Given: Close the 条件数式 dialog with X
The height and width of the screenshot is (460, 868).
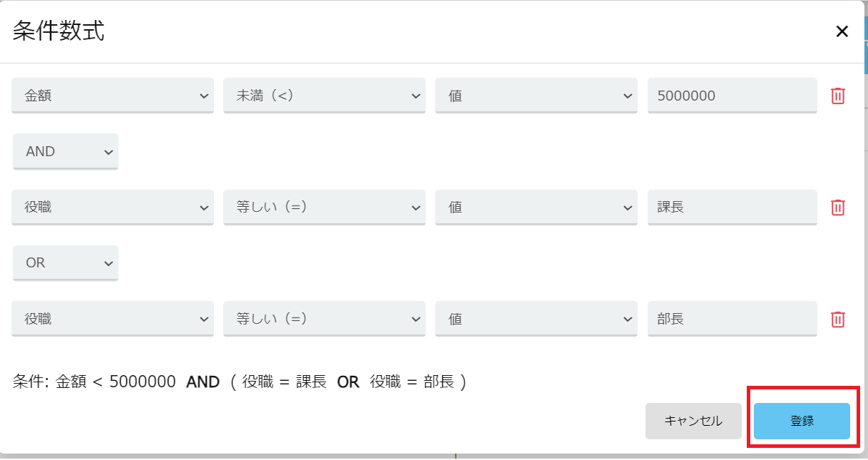Looking at the screenshot, I should (x=842, y=31).
